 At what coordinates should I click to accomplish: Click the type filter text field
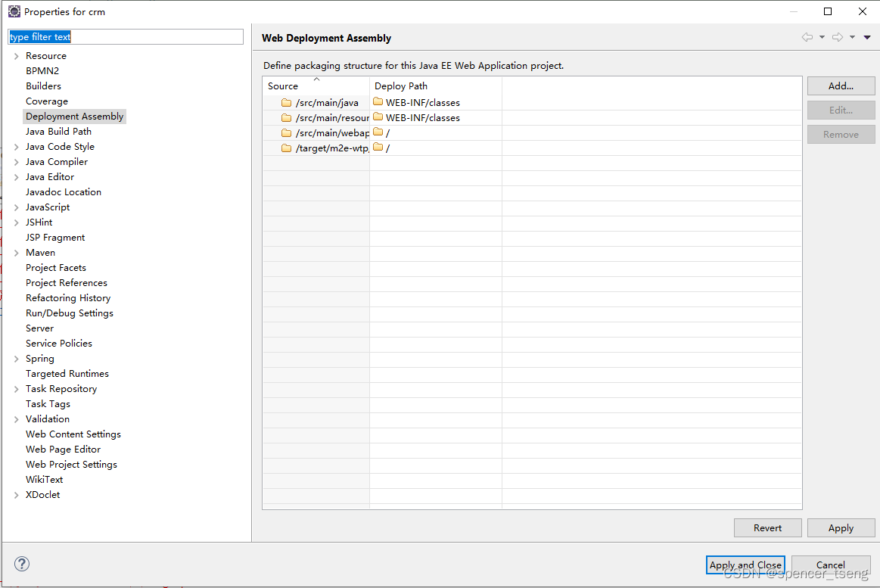(125, 36)
